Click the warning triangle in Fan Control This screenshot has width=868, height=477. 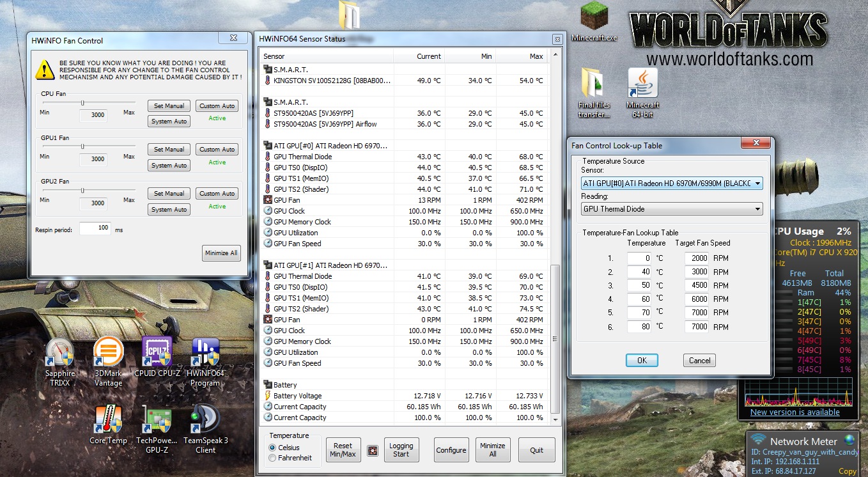tap(45, 69)
